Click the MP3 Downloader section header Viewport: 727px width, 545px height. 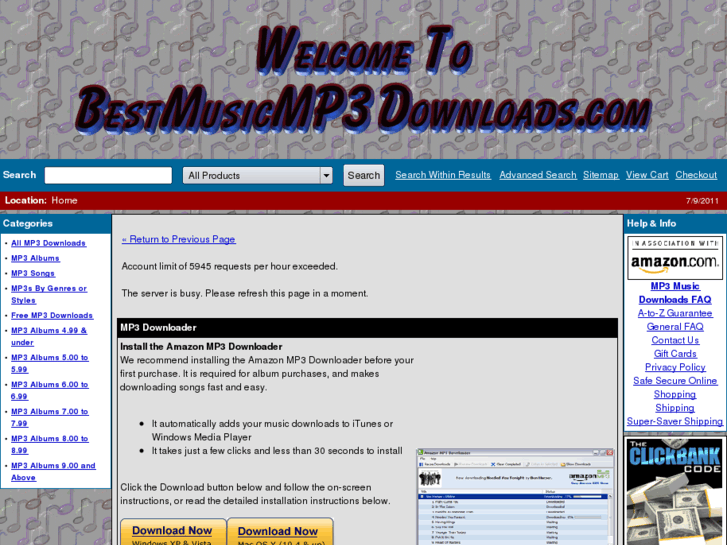point(367,327)
